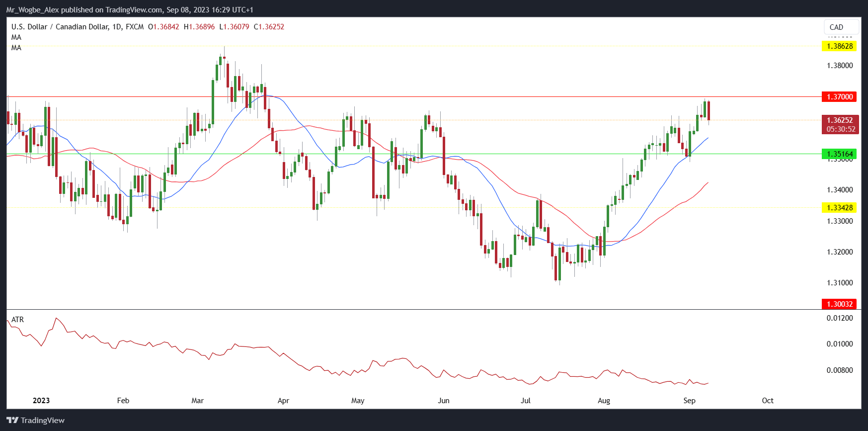Click the low price value L1.36079
This screenshot has height=431, width=868.
[234, 27]
